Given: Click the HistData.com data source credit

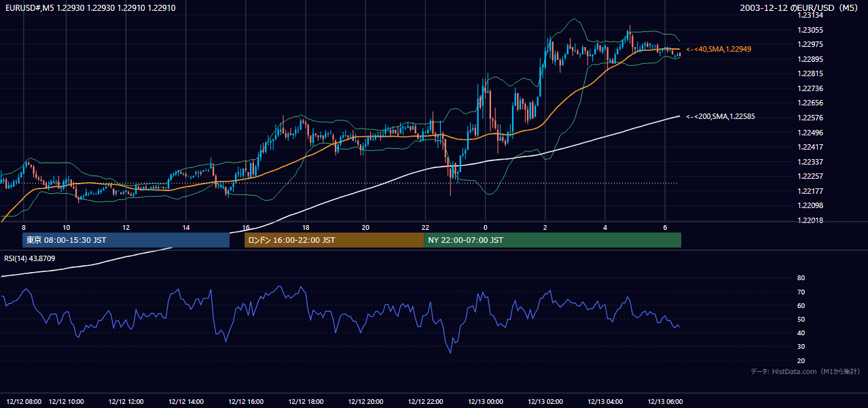Looking at the screenshot, I should [x=806, y=371].
